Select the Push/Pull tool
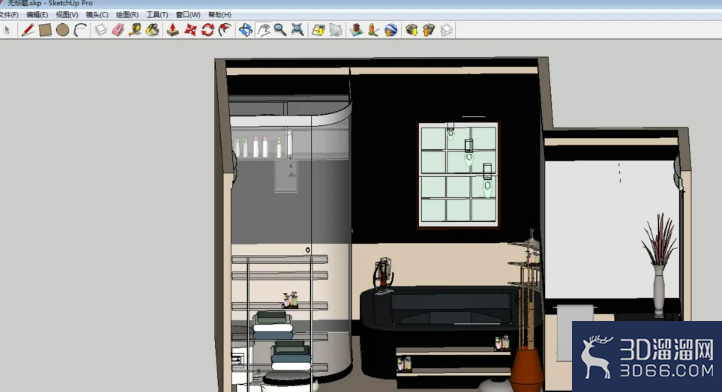This screenshot has height=392, width=722. (x=173, y=30)
